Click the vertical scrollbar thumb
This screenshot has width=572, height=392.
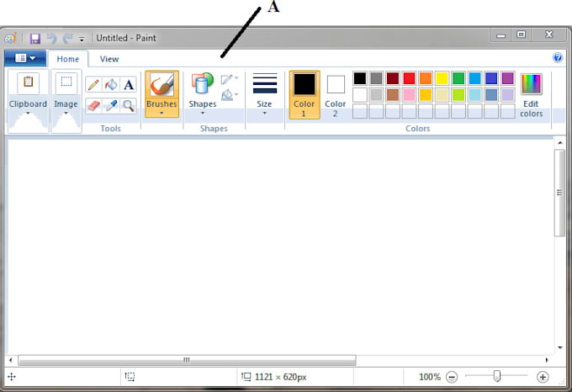tap(559, 193)
